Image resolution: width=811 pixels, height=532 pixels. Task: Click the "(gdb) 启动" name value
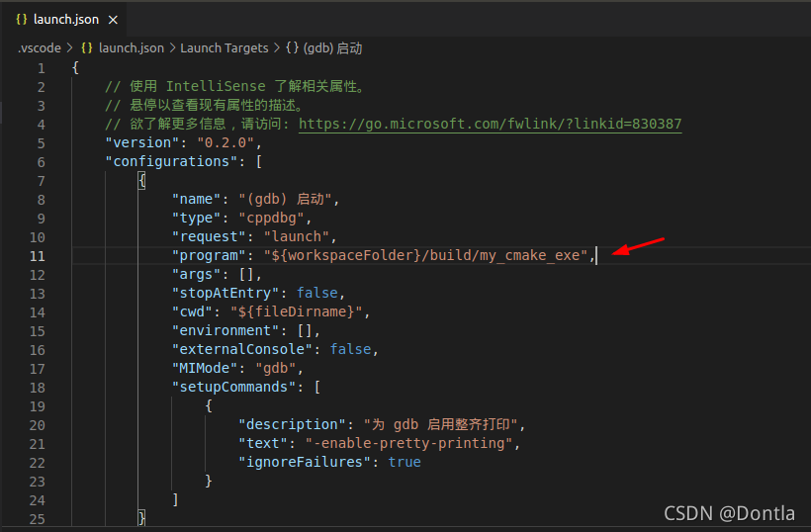pyautogui.click(x=285, y=199)
